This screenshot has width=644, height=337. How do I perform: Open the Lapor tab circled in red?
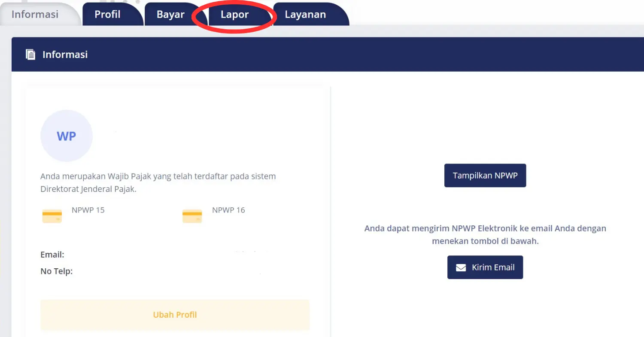(235, 14)
